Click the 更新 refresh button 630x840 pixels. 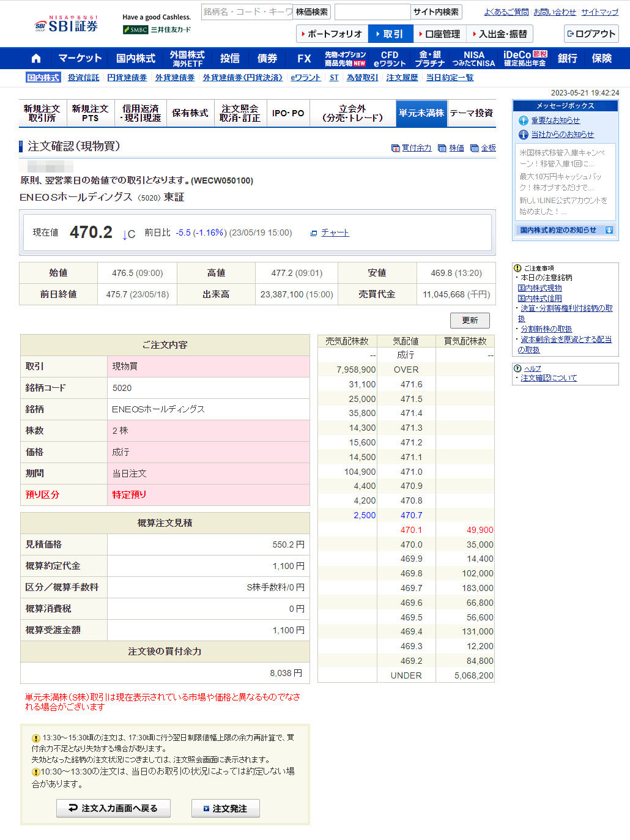pos(470,320)
